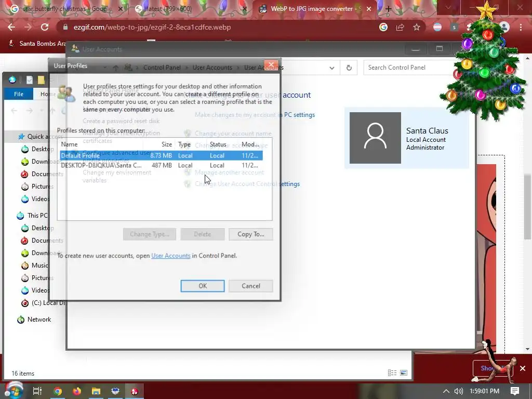This screenshot has width=532, height=399.
Task: Click OK in User Profiles dialog
Action: [x=203, y=286]
